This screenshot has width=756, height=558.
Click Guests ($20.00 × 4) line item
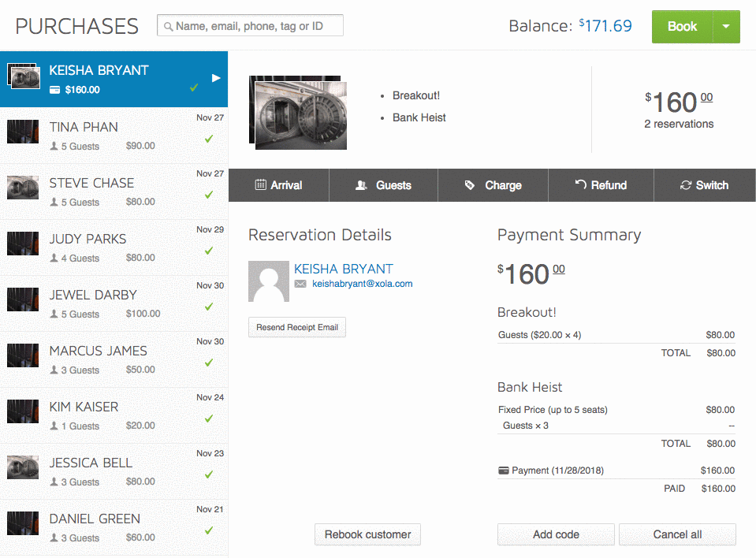616,335
